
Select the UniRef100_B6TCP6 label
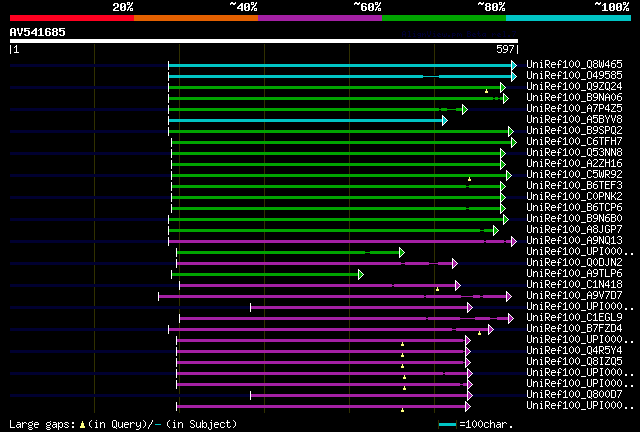point(574,208)
